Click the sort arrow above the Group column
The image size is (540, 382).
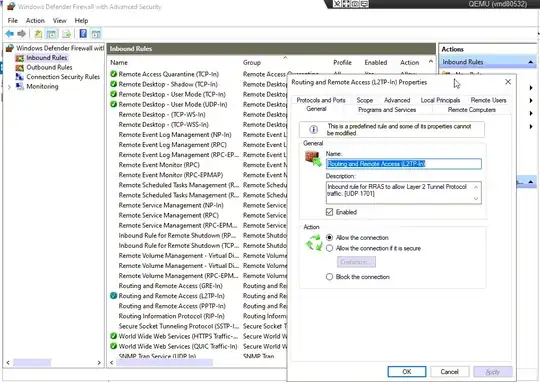pos(285,58)
